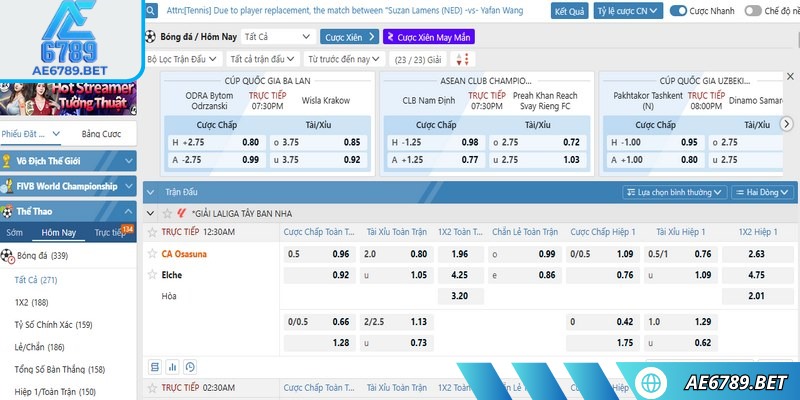
Task: Collapse the Trận Đấu section
Action: 151,192
